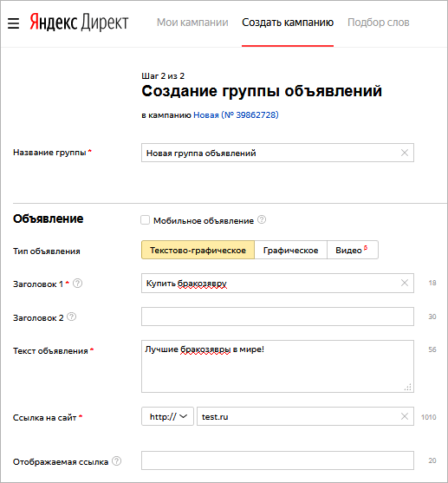
Task: Select Текстово-графическое ad type
Action: click(x=198, y=250)
